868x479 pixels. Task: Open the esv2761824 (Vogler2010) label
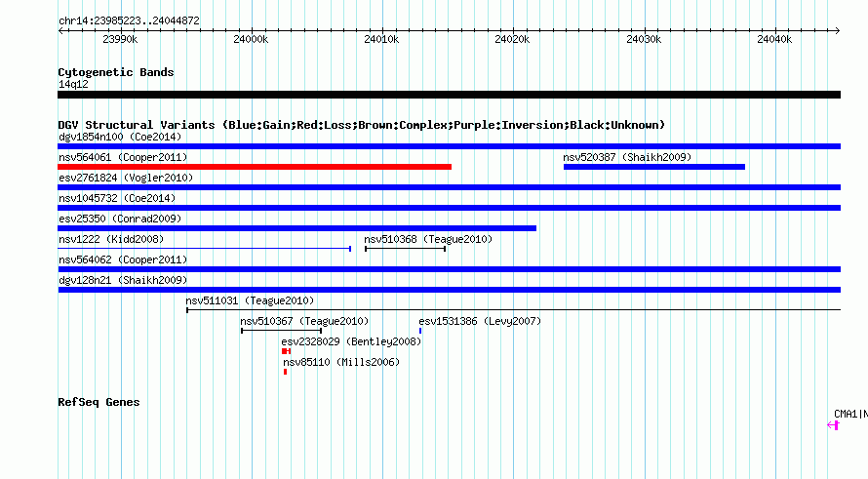tap(126, 178)
